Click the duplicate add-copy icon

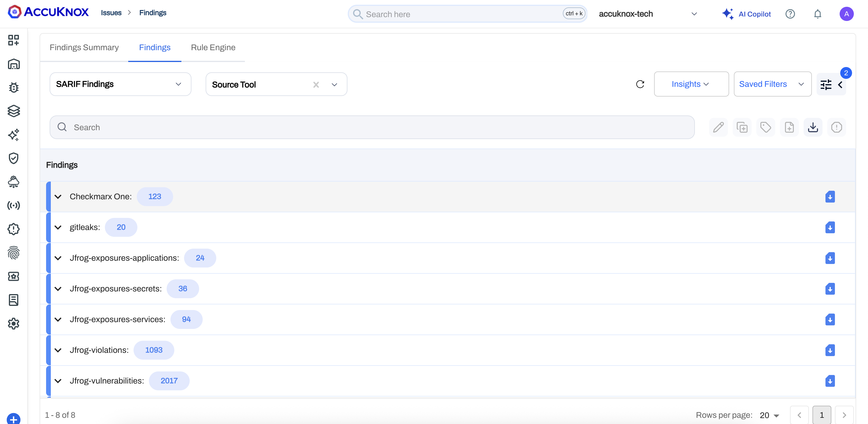click(x=742, y=127)
